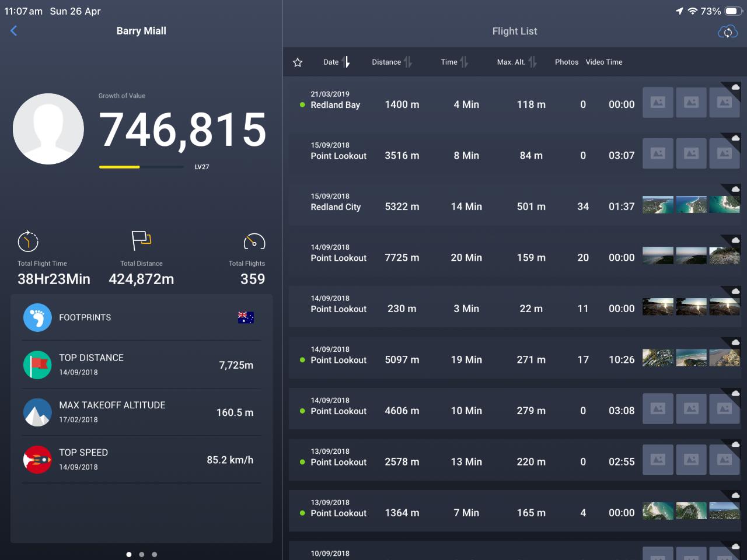Image resolution: width=747 pixels, height=560 pixels.
Task: Tap the Total Flight Time clock icon
Action: (x=28, y=241)
